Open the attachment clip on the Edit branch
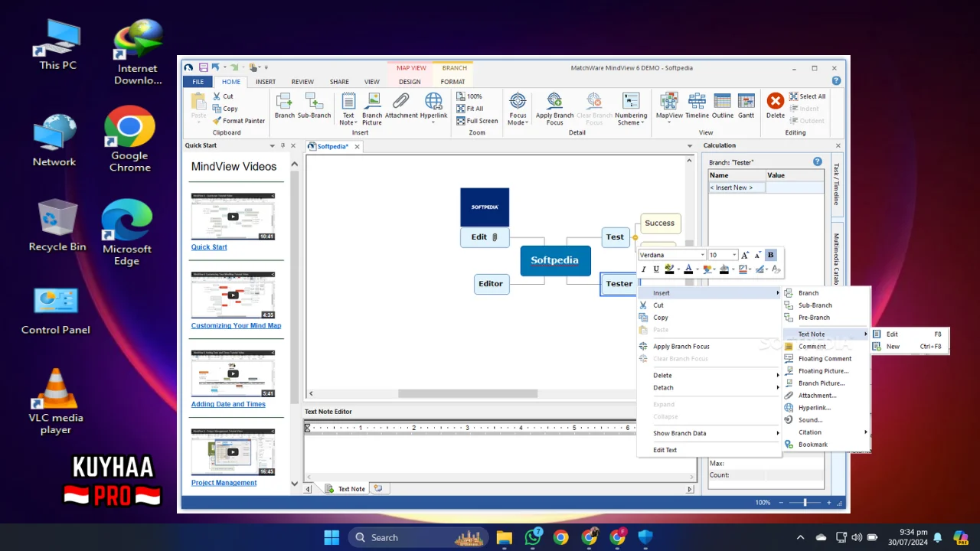The image size is (980, 551). click(x=495, y=237)
